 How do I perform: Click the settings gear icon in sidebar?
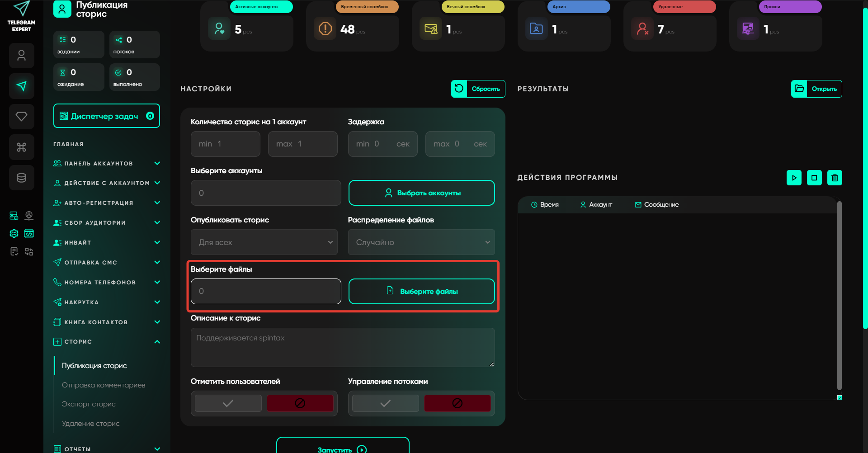[x=14, y=233]
